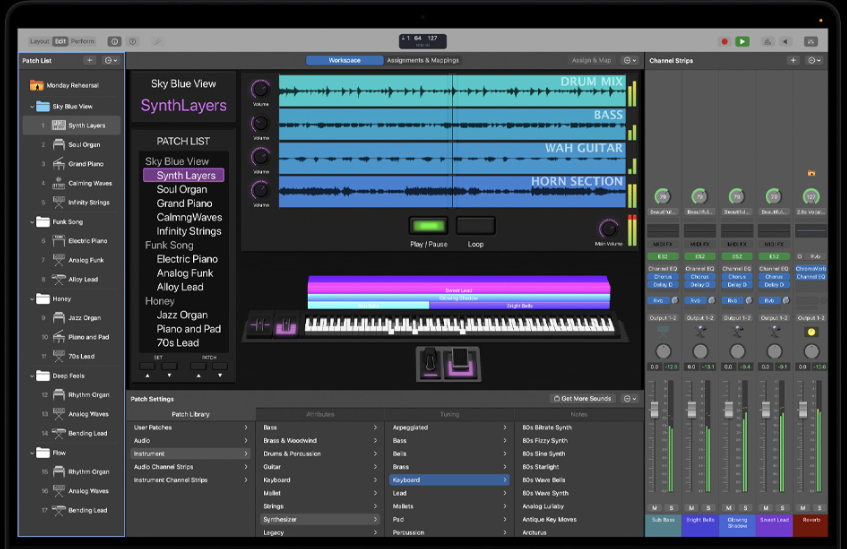
Task: Click the Reverb strip volume fader
Action: pos(803,409)
